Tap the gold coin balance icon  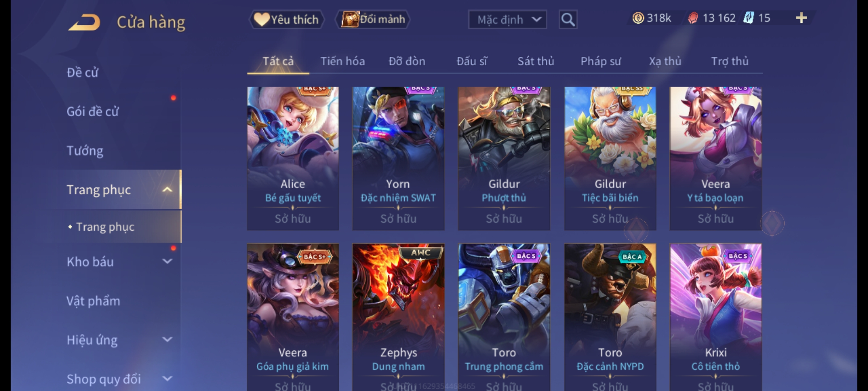[x=638, y=18]
